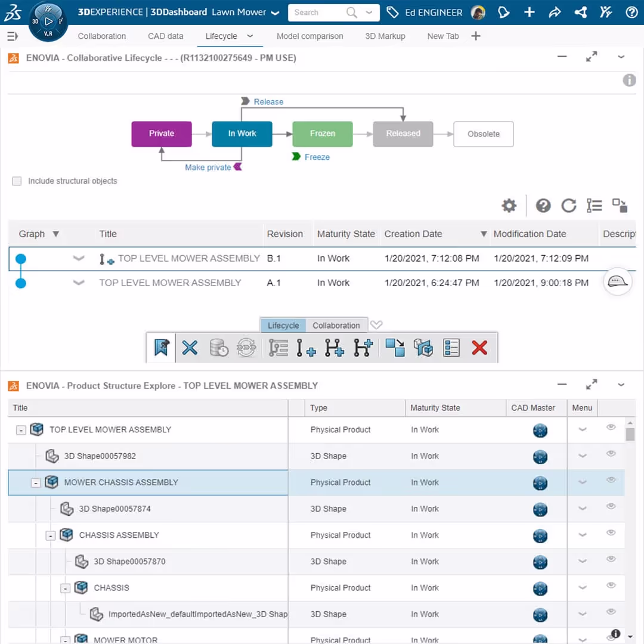This screenshot has height=644, width=644.
Task: Toggle visibility eye for TOP LEVEL MOWER ASSEMBLY
Action: pyautogui.click(x=611, y=427)
